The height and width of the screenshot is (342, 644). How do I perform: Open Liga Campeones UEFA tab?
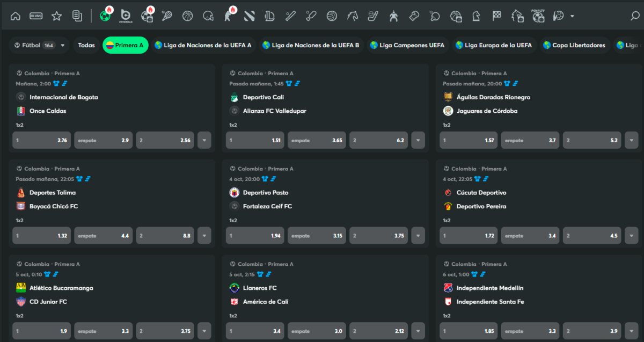tap(407, 45)
